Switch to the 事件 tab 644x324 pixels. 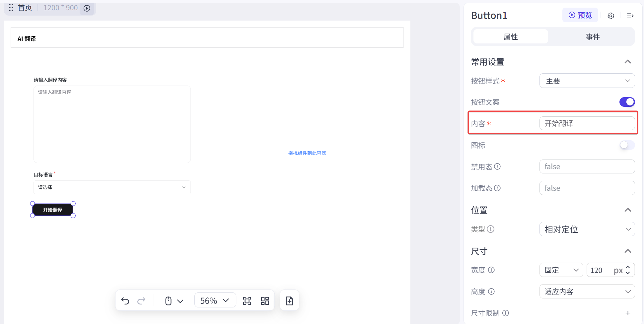(593, 36)
